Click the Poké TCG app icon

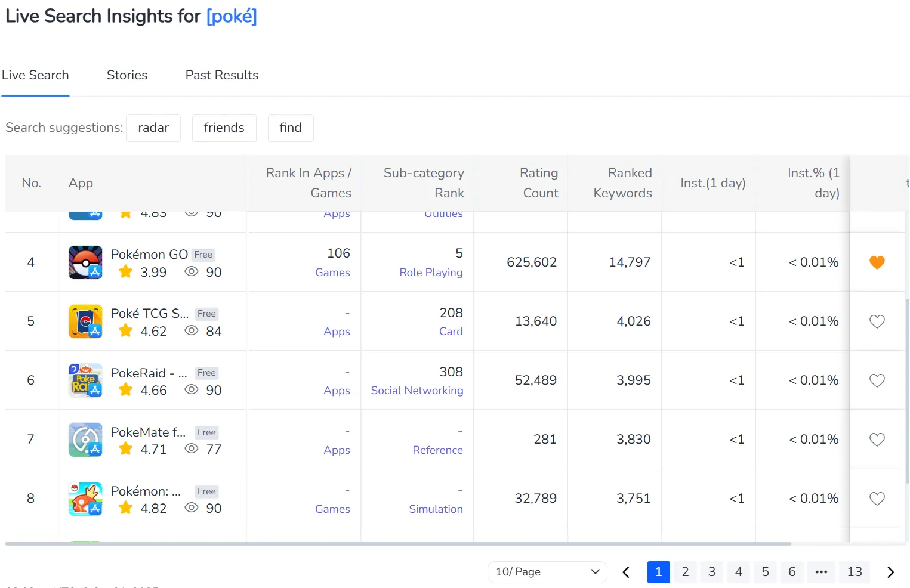click(85, 321)
